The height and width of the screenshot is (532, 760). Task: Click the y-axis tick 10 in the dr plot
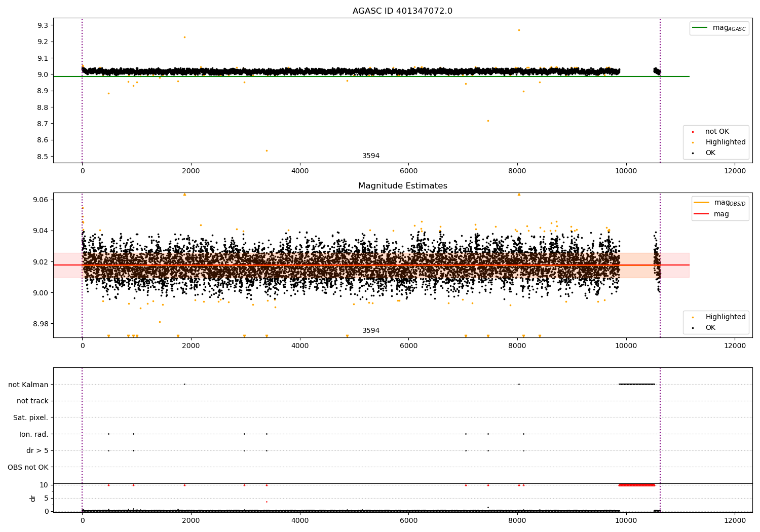pyautogui.click(x=44, y=485)
